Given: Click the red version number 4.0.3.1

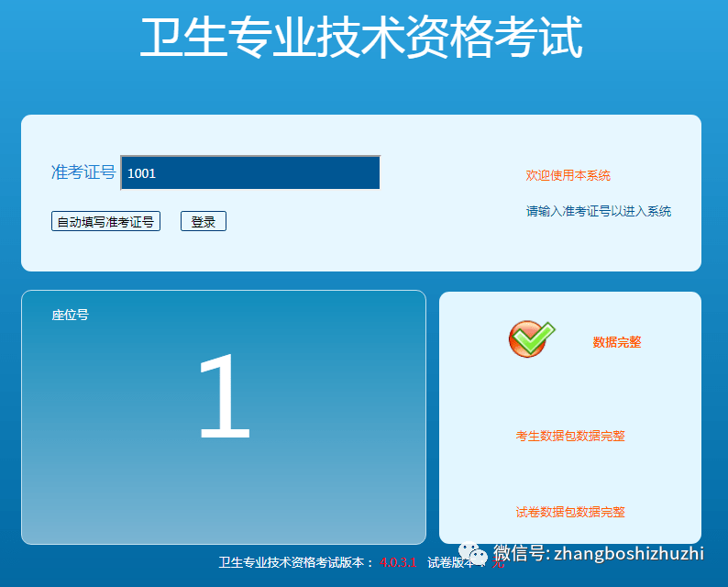Looking at the screenshot, I should [398, 562].
